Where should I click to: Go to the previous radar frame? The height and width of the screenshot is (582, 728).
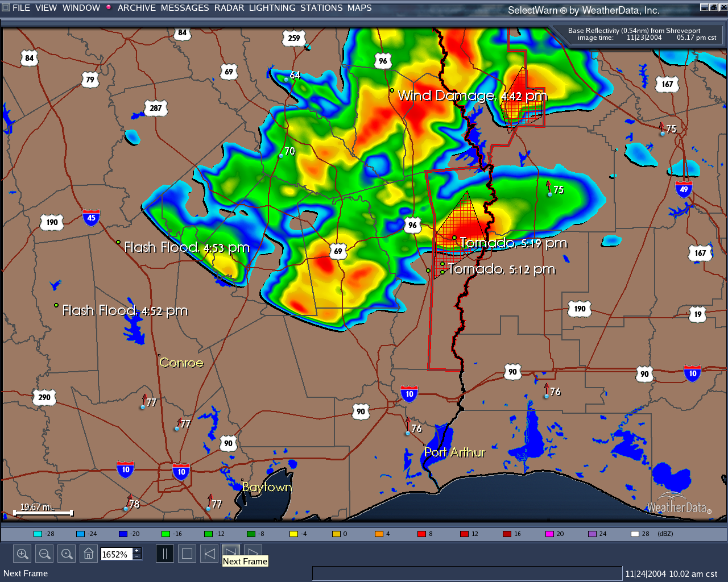coord(209,553)
